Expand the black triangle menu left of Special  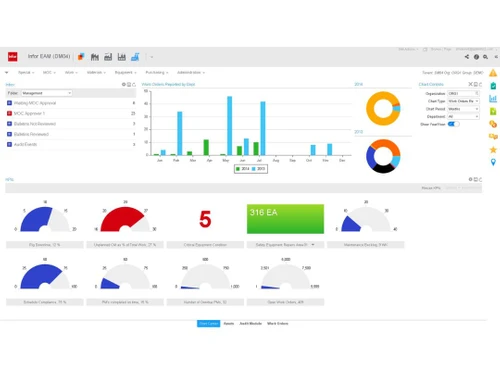6,72
